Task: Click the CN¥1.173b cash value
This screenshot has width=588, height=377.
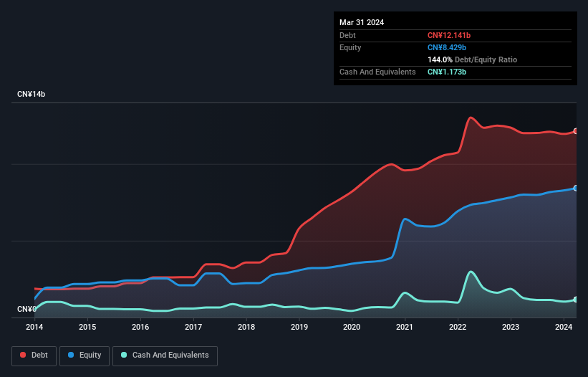Action: click(x=447, y=72)
